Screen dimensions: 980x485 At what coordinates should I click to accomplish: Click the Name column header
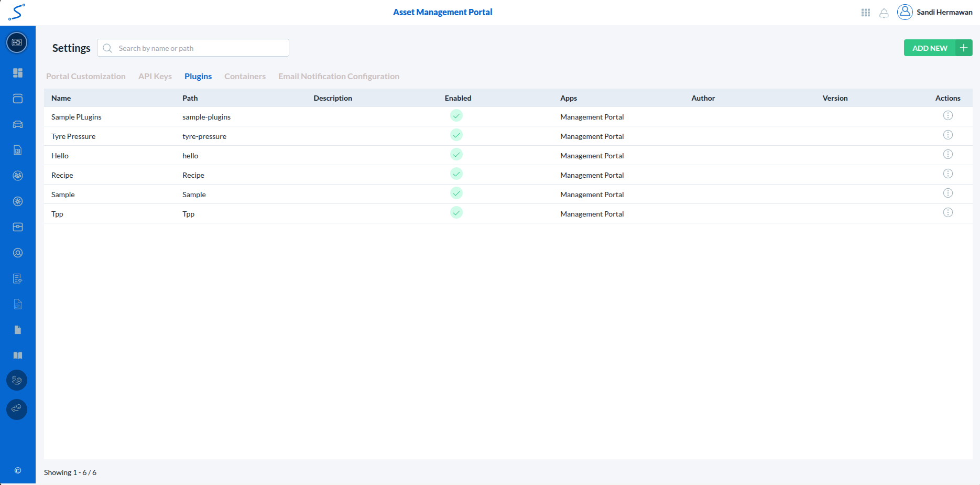pos(61,98)
